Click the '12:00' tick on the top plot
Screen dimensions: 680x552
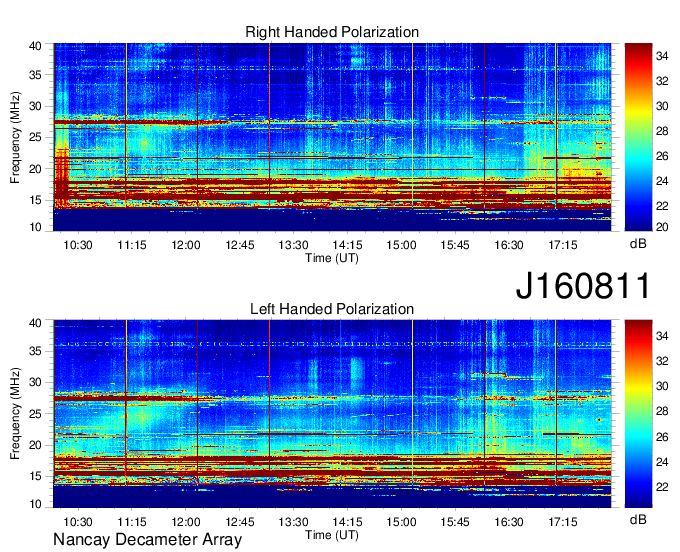click(x=186, y=245)
